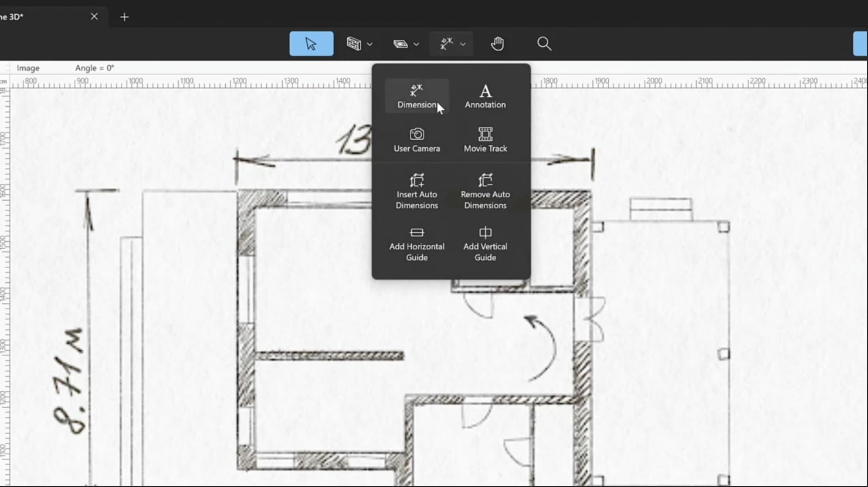Collapse the dimension tools dropdown arrow
Image resolution: width=868 pixels, height=487 pixels.
point(463,44)
